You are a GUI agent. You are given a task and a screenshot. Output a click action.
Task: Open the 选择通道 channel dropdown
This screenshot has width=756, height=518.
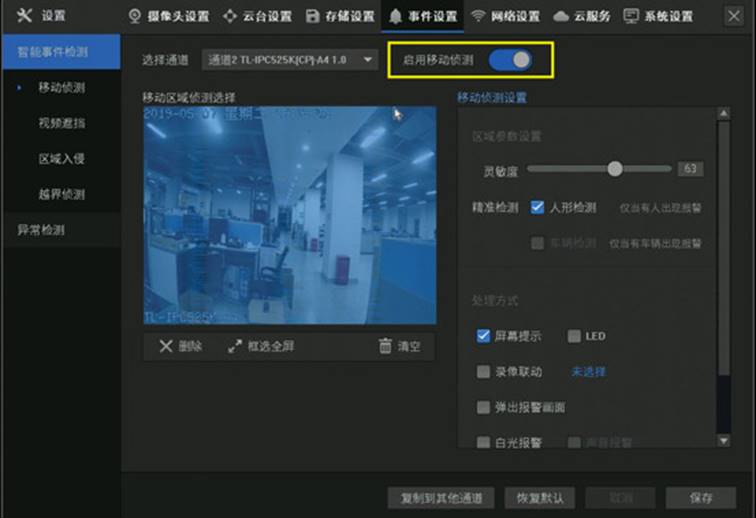click(x=289, y=60)
